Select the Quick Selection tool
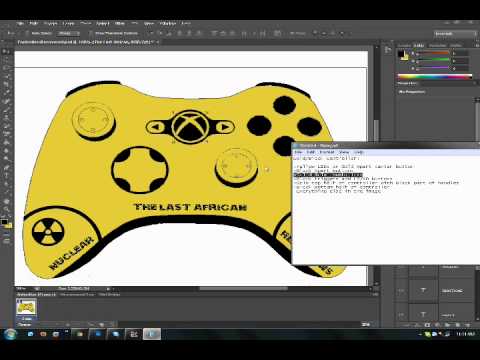The height and width of the screenshot is (360, 480). point(6,76)
